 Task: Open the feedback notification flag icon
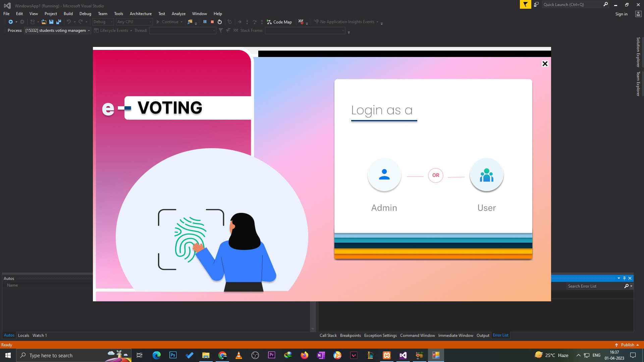click(x=525, y=4)
